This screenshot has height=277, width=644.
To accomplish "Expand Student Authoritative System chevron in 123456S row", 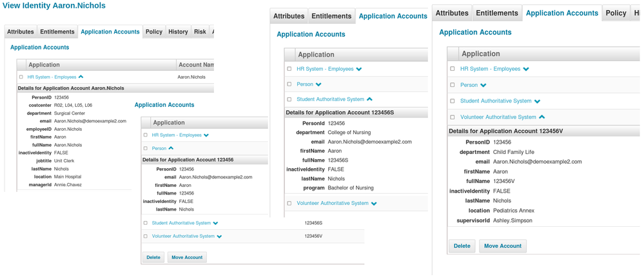I will (x=215, y=224).
